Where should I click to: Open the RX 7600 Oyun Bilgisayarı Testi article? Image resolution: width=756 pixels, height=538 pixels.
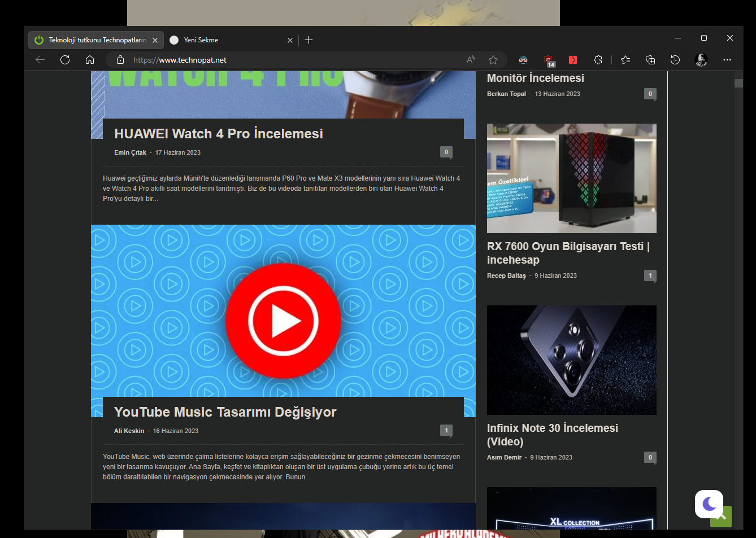click(568, 253)
